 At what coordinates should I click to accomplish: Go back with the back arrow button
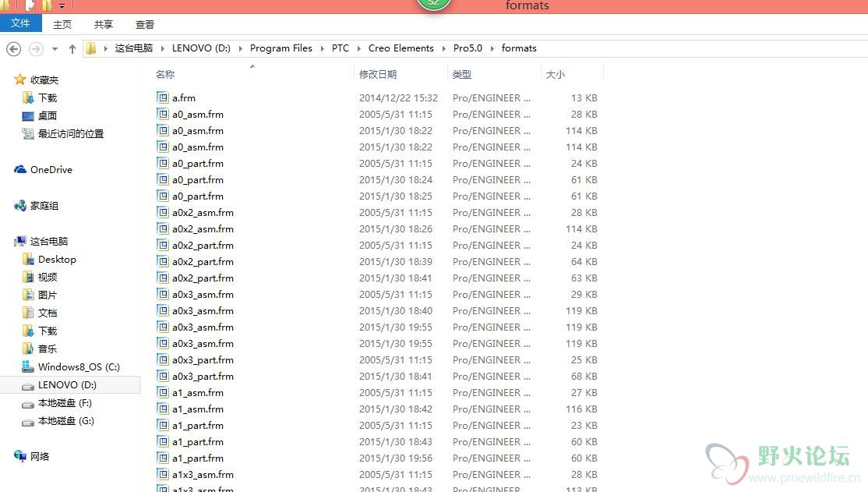click(14, 49)
